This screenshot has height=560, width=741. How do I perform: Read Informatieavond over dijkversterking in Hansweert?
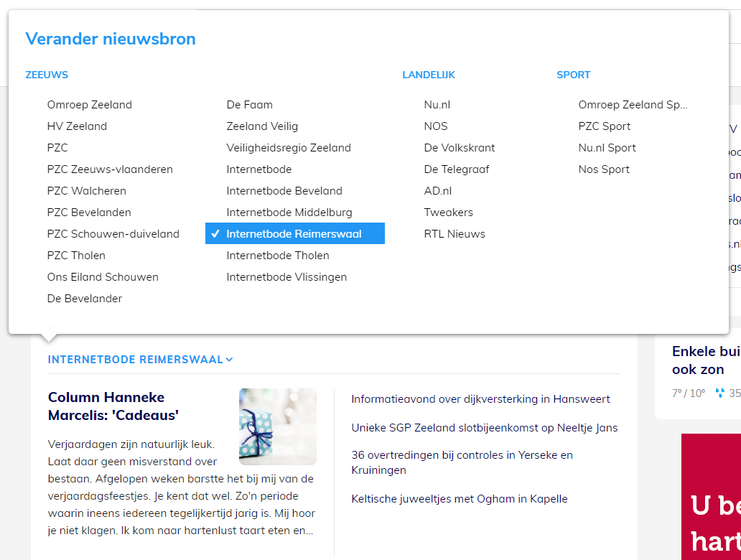point(480,399)
